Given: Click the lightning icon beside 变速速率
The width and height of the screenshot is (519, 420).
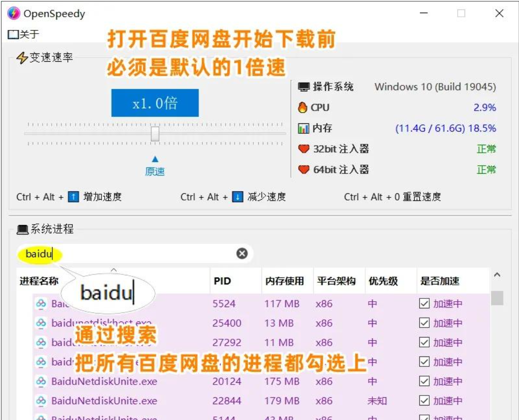Looking at the screenshot, I should coord(22,58).
